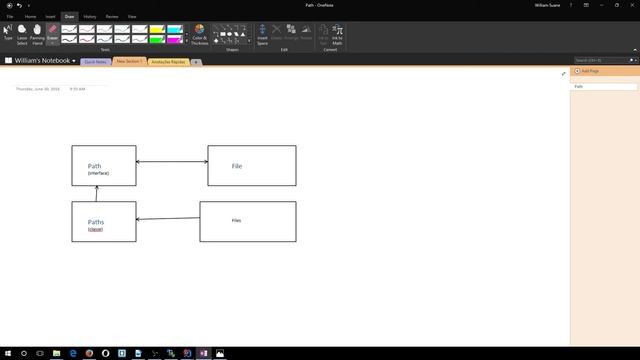The height and width of the screenshot is (360, 640).
Task: Open the Windows Start menu
Action: pos(8,353)
